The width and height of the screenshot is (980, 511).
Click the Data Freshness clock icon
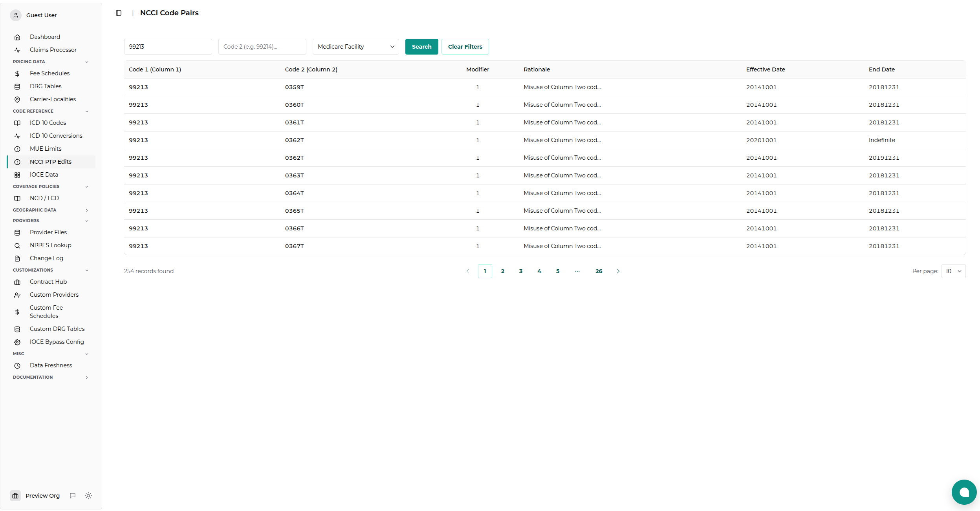pos(17,366)
